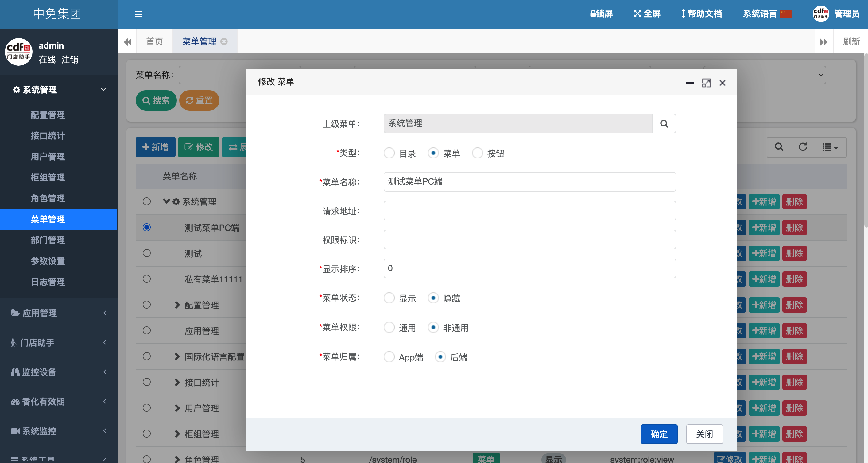Close the 菜单管理 tab with x icon

[224, 41]
